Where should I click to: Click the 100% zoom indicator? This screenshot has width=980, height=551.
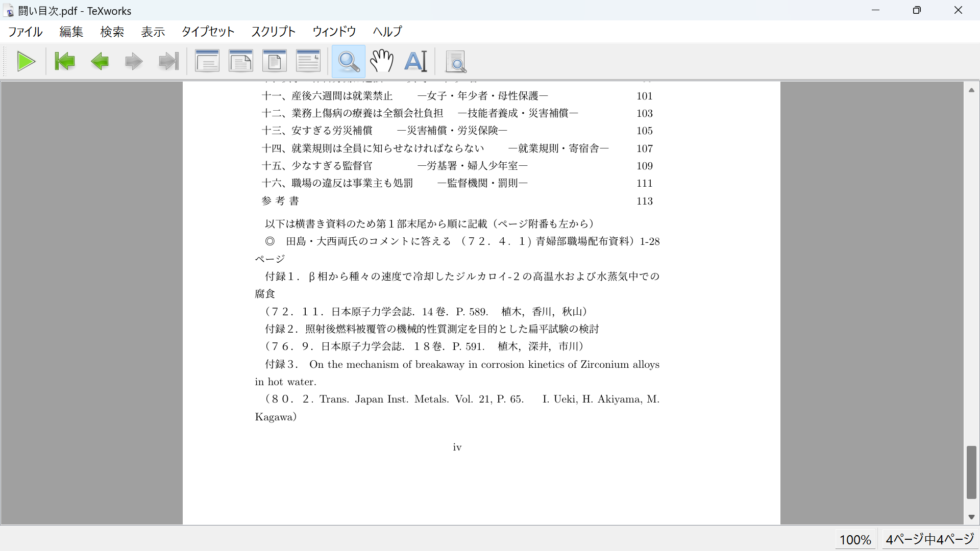855,539
